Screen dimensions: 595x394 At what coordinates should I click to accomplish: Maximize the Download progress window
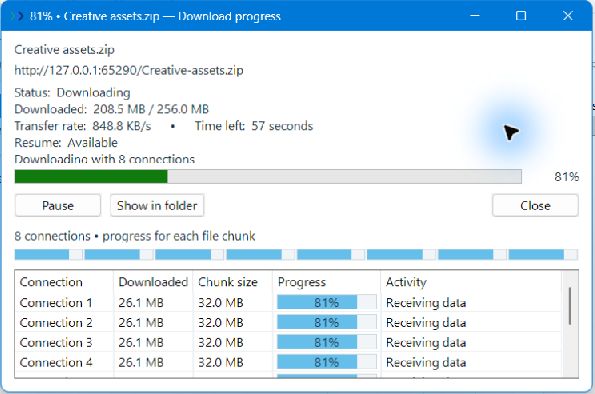pos(521,16)
